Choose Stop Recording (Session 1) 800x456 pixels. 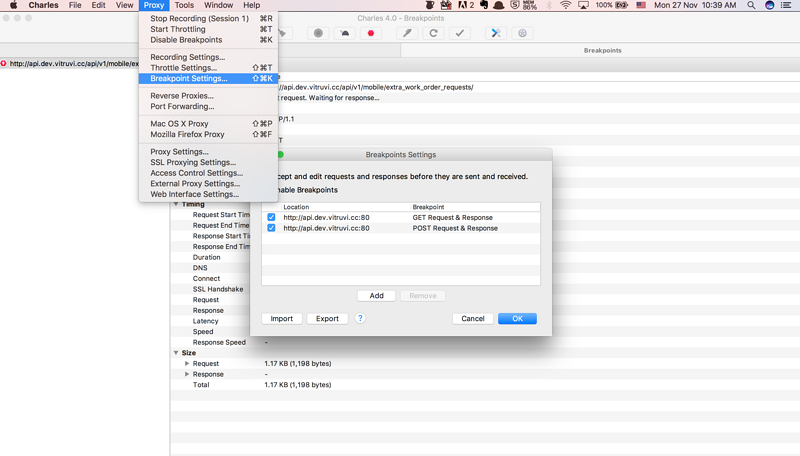pyautogui.click(x=208, y=18)
